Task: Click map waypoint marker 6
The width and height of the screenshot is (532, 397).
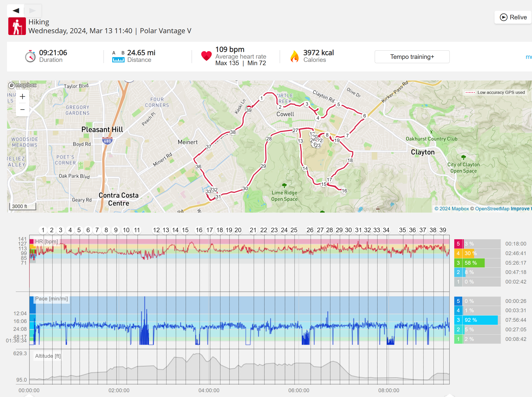Action: pyautogui.click(x=364, y=116)
